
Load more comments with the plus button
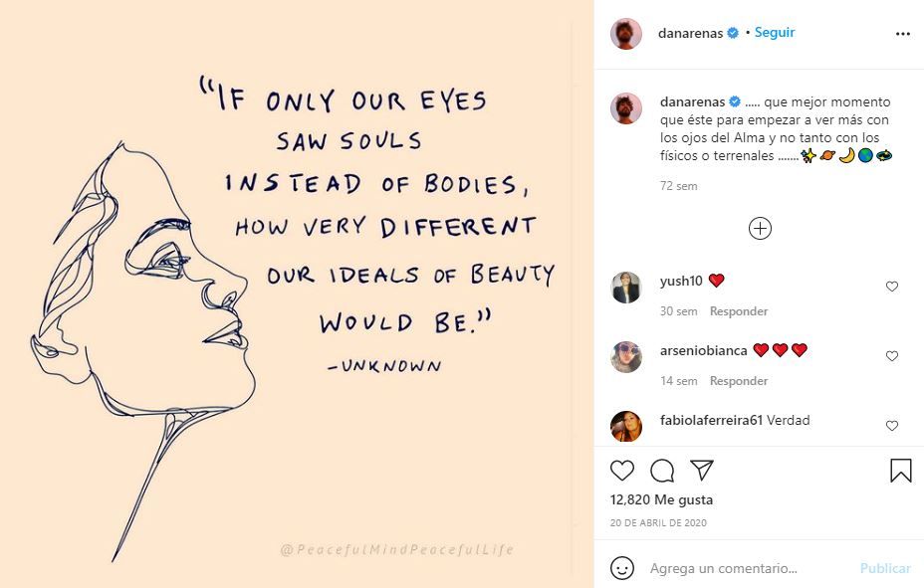pos(760,229)
